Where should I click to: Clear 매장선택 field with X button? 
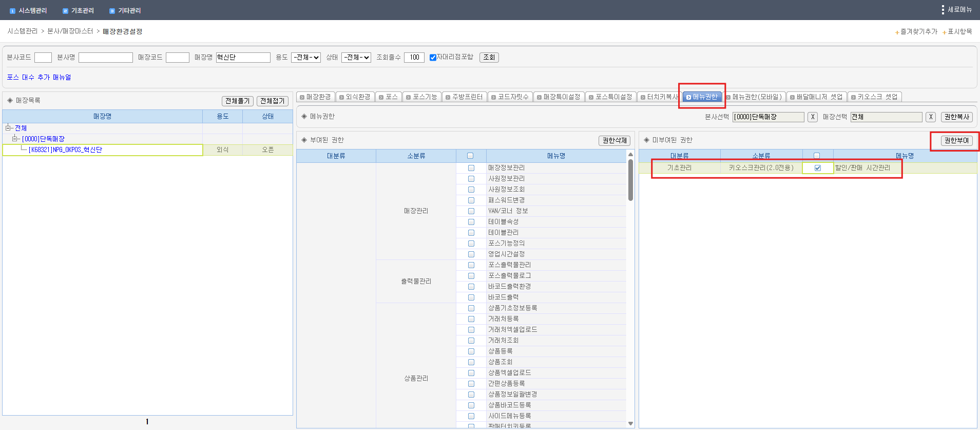point(930,117)
